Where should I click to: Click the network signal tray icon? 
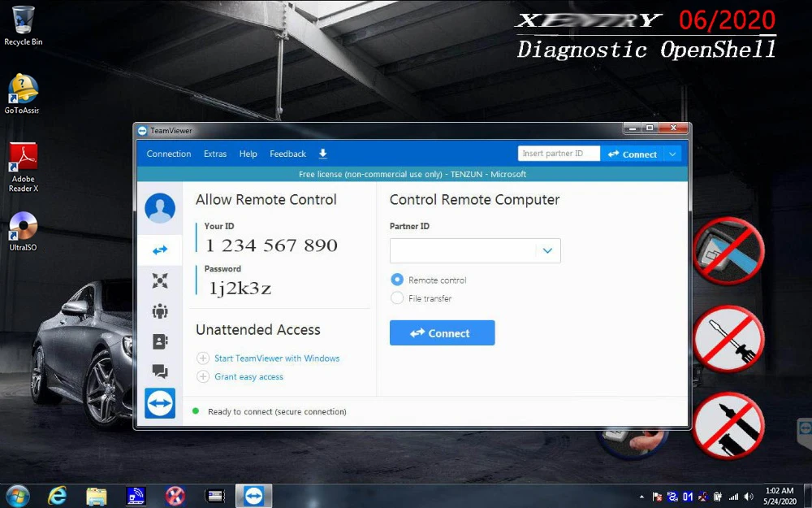click(733, 497)
